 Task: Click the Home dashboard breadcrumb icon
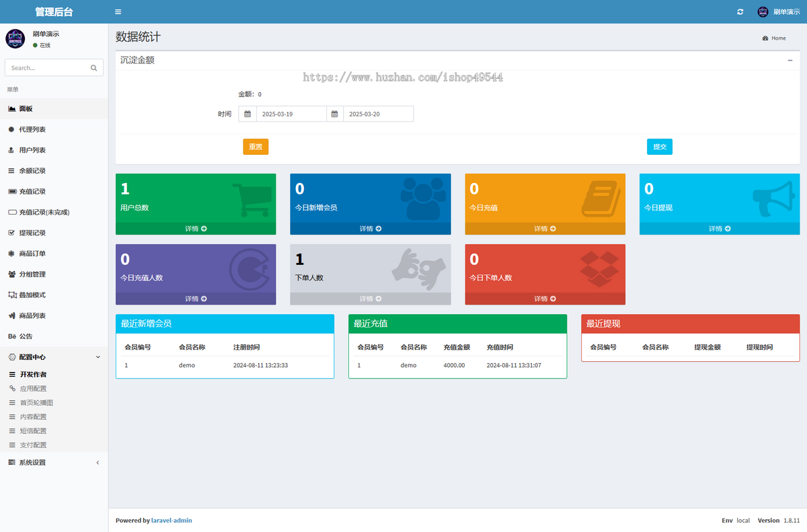765,38
